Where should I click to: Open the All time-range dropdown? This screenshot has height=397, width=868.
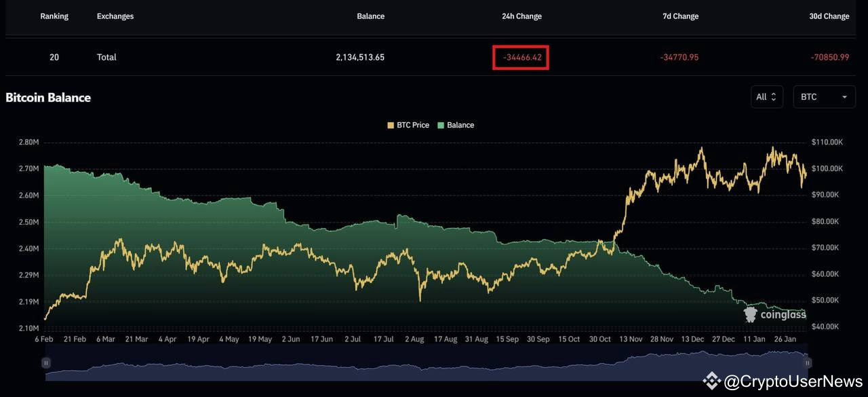pos(766,96)
